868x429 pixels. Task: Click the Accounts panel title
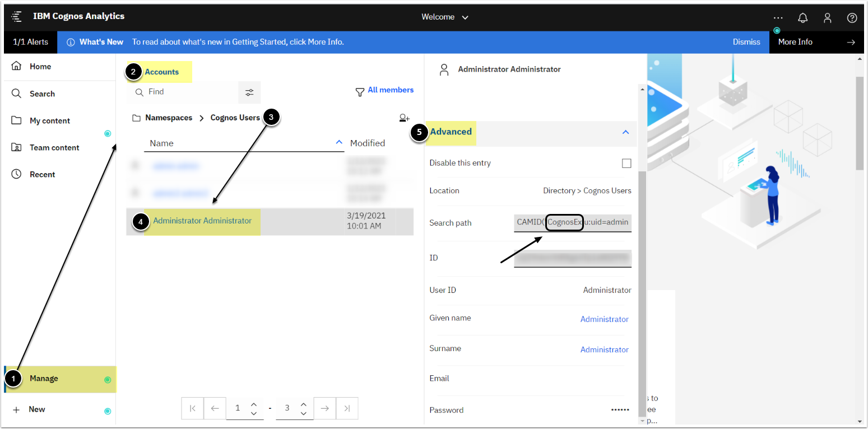tap(162, 72)
